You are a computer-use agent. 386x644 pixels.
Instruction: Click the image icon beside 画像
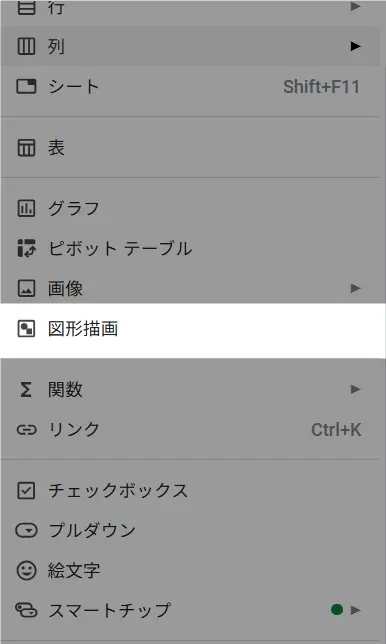(26, 289)
